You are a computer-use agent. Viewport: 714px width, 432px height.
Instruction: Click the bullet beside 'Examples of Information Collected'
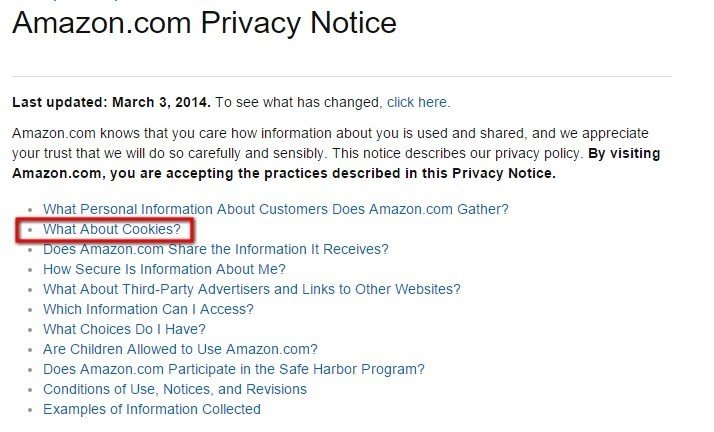pyautogui.click(x=31, y=411)
